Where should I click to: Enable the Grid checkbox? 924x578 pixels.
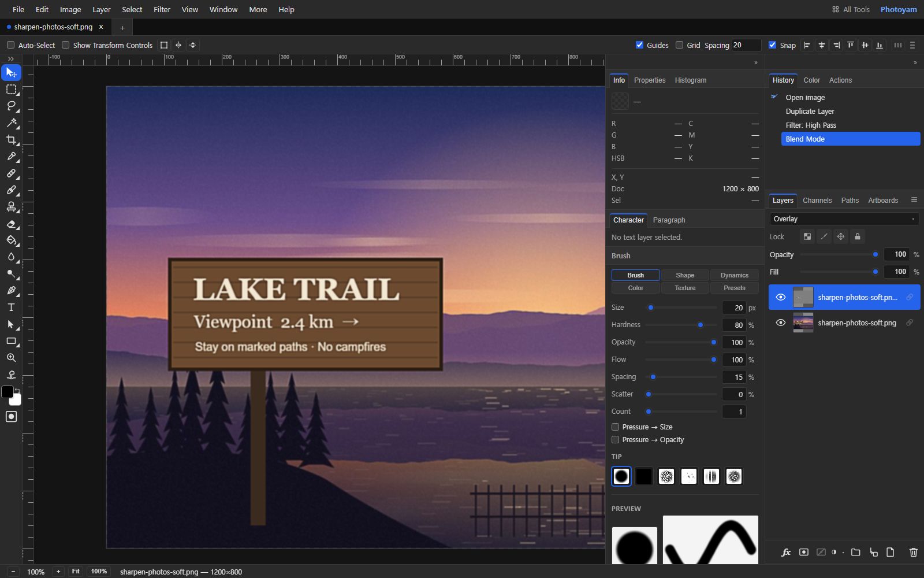click(x=679, y=45)
